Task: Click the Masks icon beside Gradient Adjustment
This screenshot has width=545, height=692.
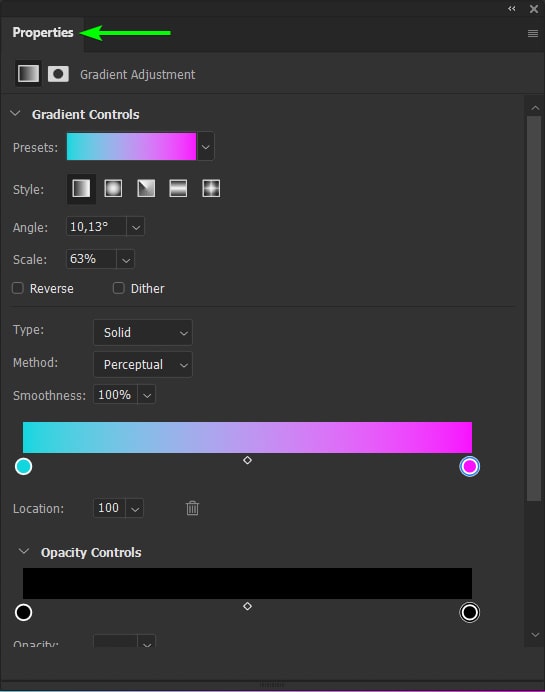Action: [x=58, y=74]
